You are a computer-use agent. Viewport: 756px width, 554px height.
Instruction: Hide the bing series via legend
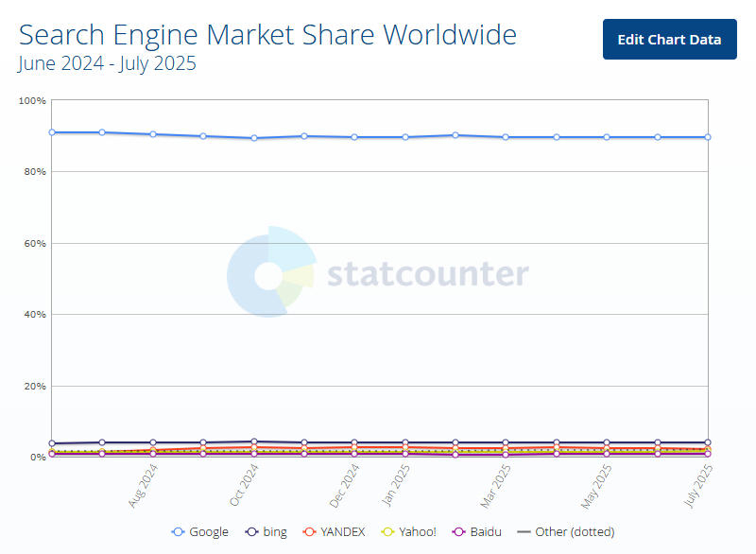[x=266, y=531]
